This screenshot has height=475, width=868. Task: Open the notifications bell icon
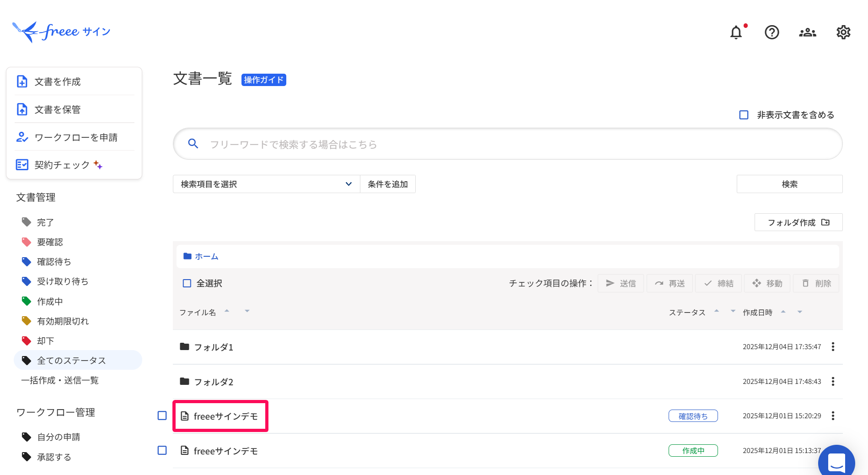point(736,32)
